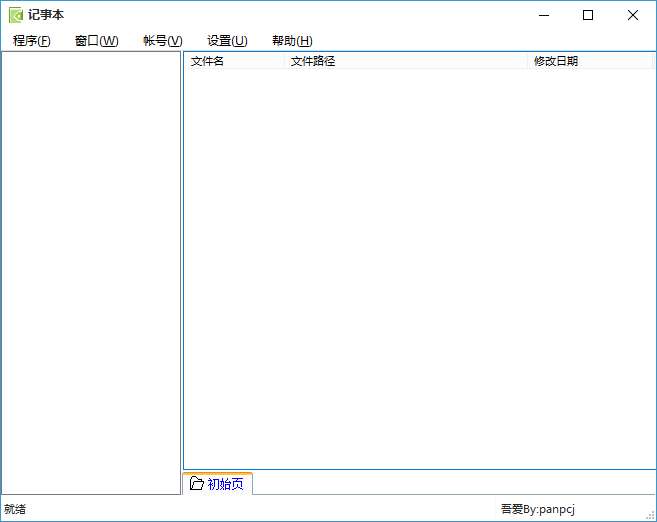This screenshot has width=657, height=522.
Task: Click the 记事本 app icon in title bar
Action: click(x=16, y=15)
